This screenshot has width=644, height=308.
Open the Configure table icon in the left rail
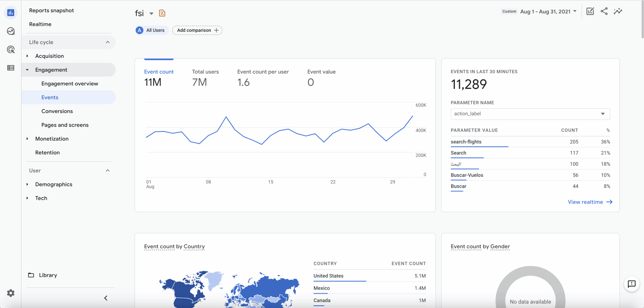(11, 68)
